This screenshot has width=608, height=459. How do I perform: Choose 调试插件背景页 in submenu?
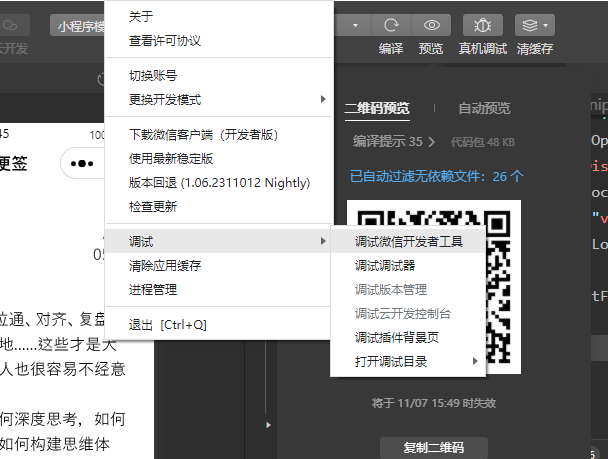coord(408,338)
